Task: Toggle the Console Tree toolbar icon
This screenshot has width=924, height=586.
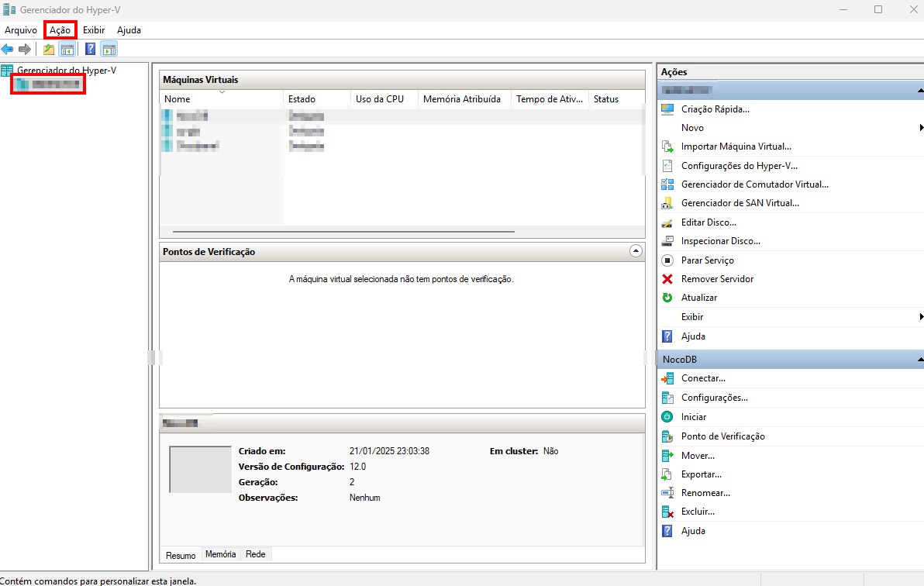Action: coord(67,50)
